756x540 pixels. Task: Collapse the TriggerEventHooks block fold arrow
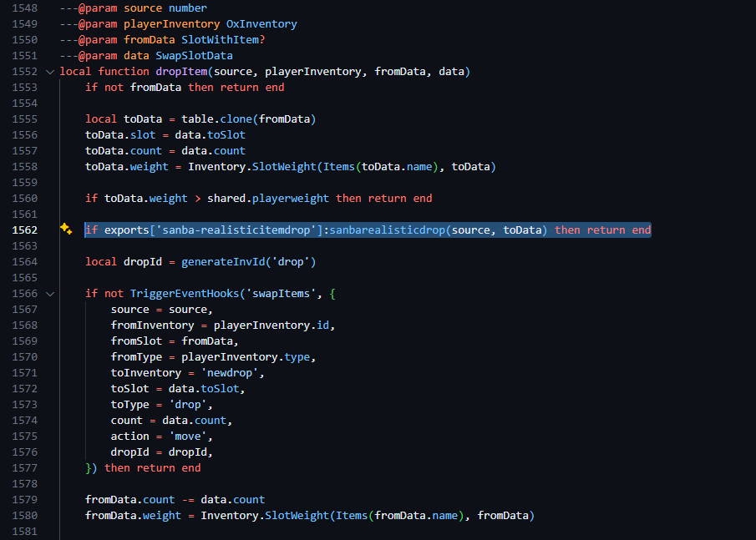(x=50, y=294)
